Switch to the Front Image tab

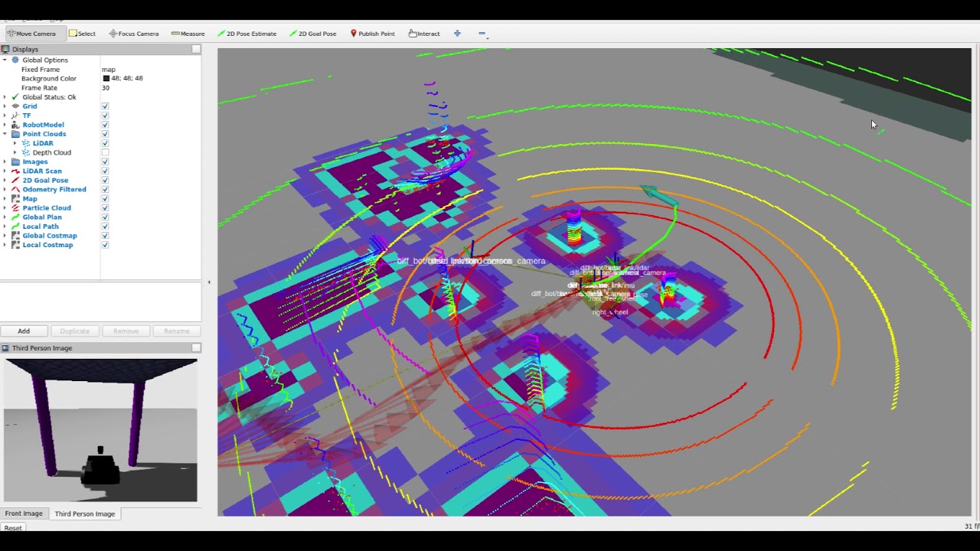click(24, 514)
